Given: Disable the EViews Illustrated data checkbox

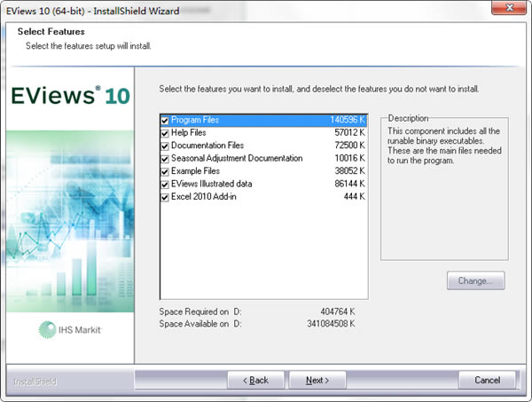Looking at the screenshot, I should click(x=165, y=184).
